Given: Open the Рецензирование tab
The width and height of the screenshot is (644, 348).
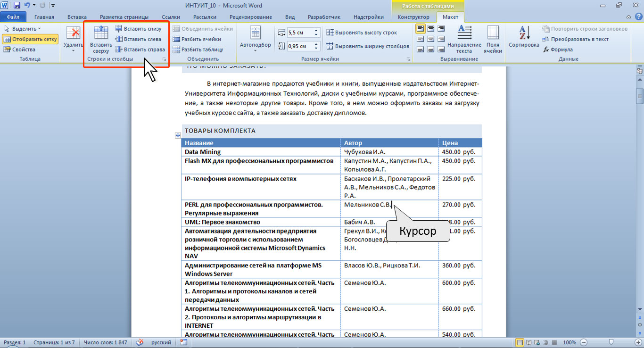Looking at the screenshot, I should 250,17.
